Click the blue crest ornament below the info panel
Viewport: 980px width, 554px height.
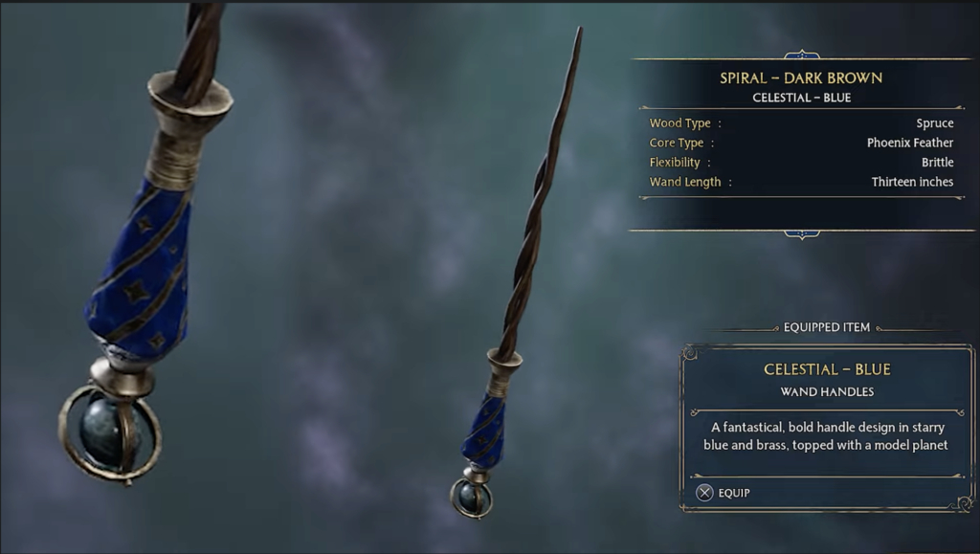tap(801, 234)
